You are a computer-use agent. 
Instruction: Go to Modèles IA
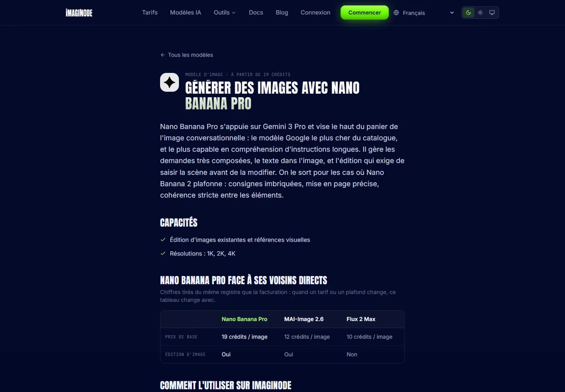(186, 13)
